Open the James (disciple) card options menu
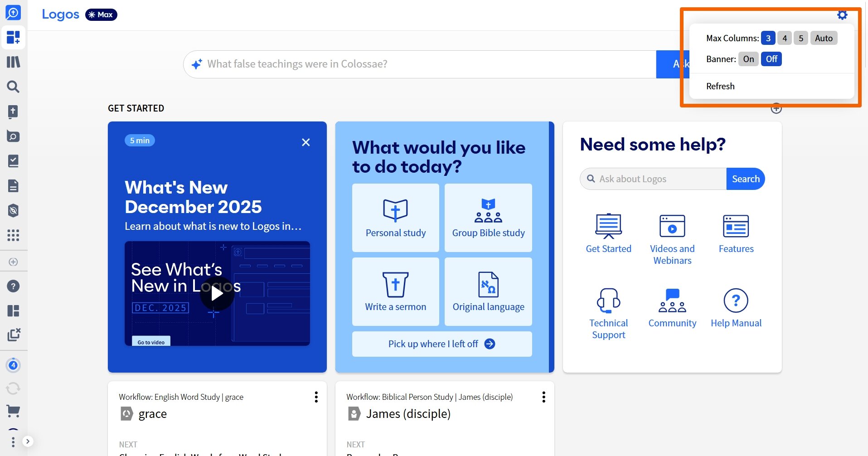The image size is (868, 456). (543, 397)
